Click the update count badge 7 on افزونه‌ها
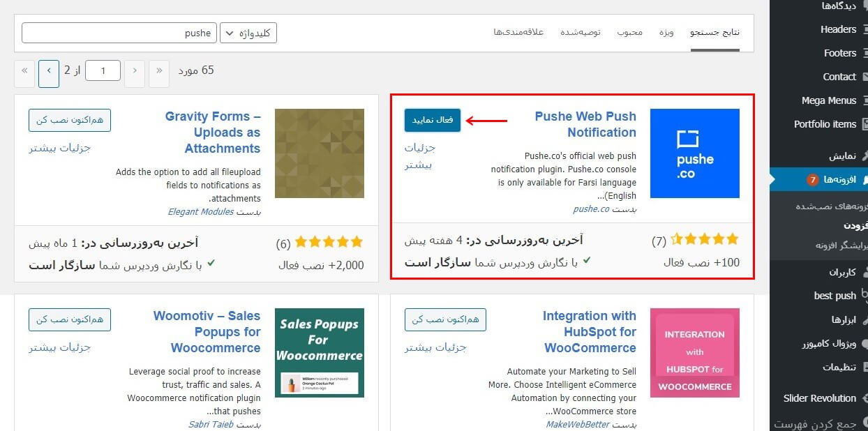Viewport: 868px width, 431px height. [x=812, y=180]
